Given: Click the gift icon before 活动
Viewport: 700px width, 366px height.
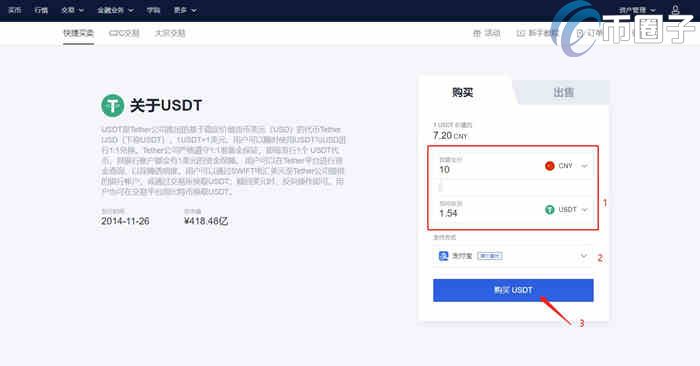Looking at the screenshot, I should tap(477, 33).
